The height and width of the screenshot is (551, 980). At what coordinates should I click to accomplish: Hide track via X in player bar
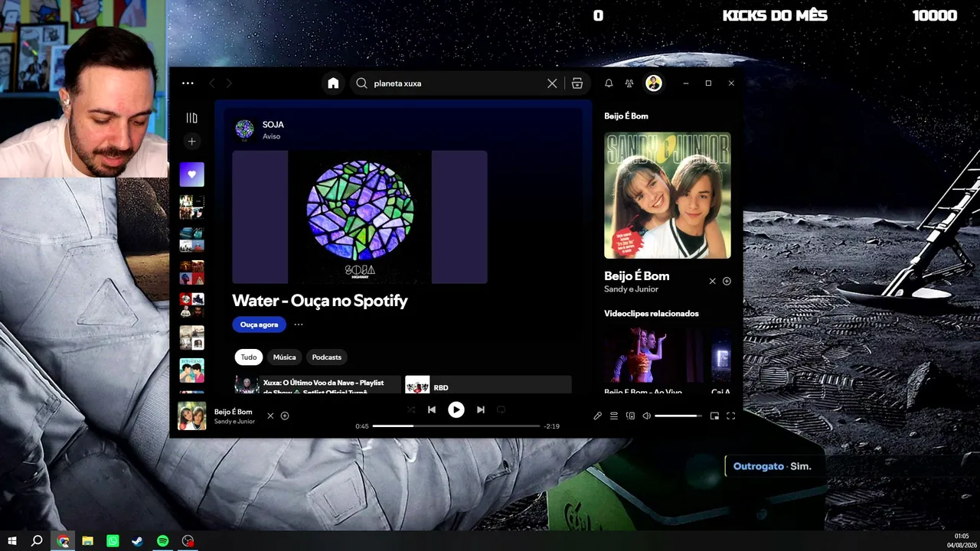pos(270,416)
